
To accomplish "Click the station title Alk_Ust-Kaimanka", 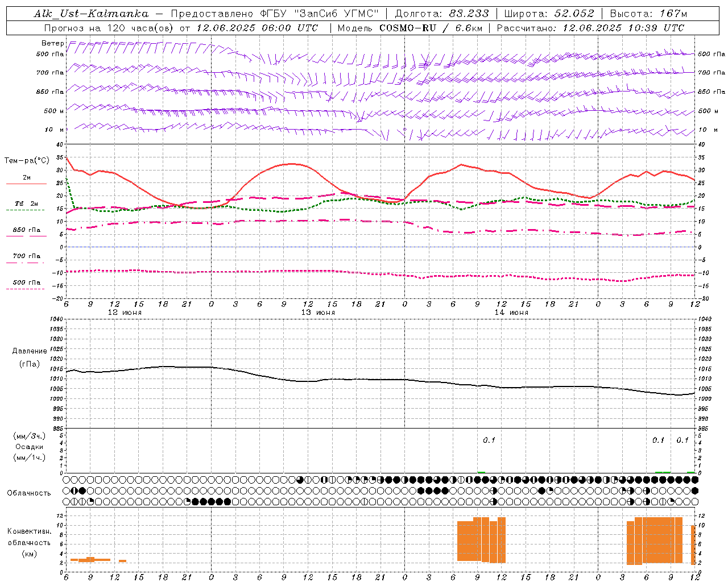I will 91,14.
